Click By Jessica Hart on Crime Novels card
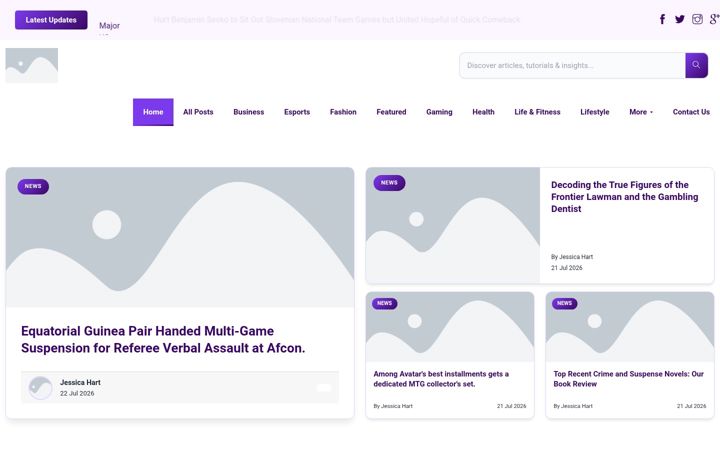The image size is (720, 450). (x=573, y=406)
